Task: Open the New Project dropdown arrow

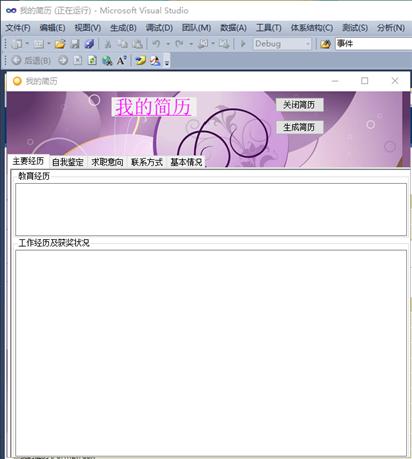Action: point(27,44)
